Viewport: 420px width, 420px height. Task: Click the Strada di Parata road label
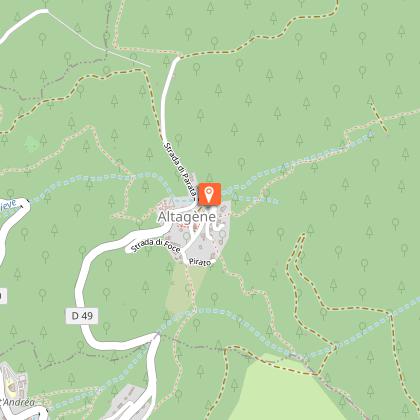[180, 172]
